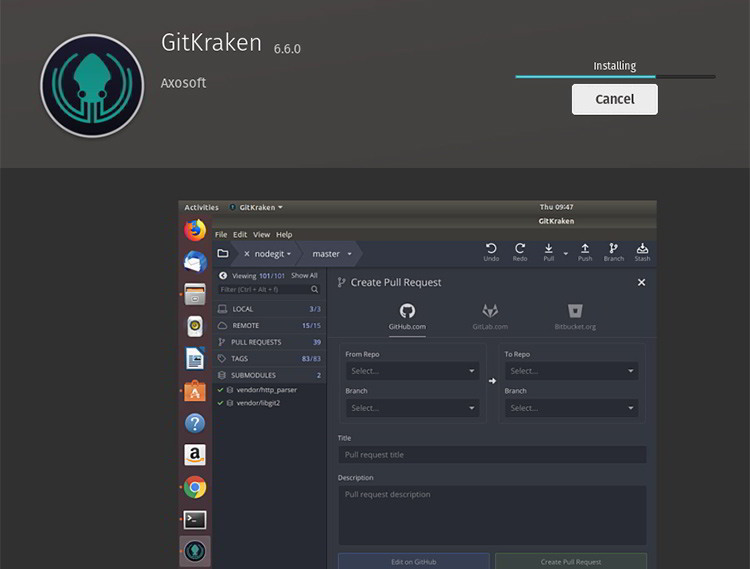Viewport: 750px width, 569px height.
Task: Cancel the GitKraken installation
Action: 614,99
